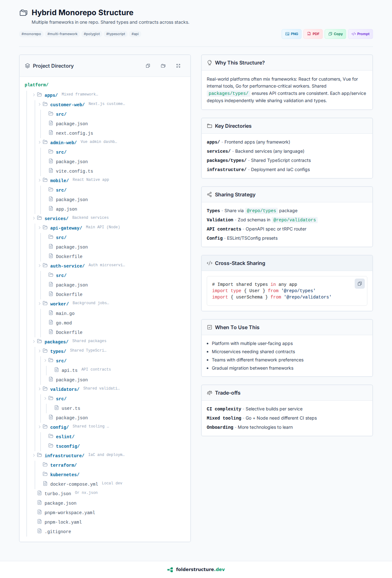Download the structure as PNG

pyautogui.click(x=291, y=34)
